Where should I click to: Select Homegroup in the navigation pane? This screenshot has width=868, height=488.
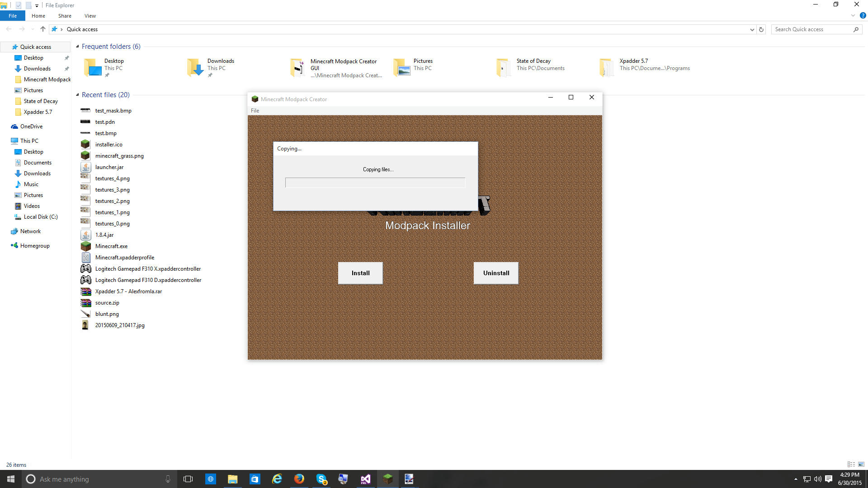(35, 246)
